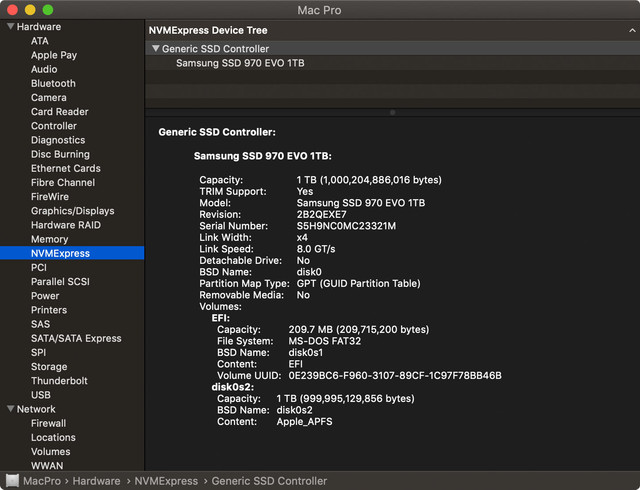
Task: Select Hardware RAID in the sidebar
Action: tap(66, 225)
